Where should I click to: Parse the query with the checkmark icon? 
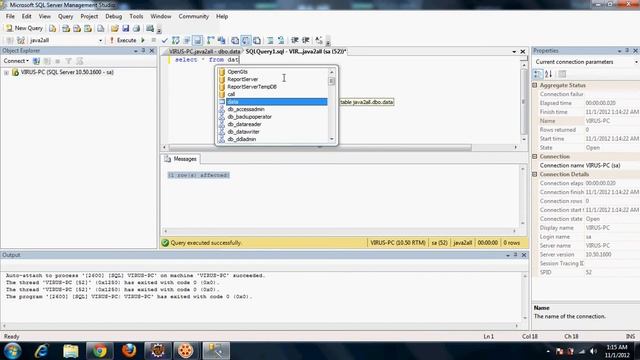tap(164, 40)
